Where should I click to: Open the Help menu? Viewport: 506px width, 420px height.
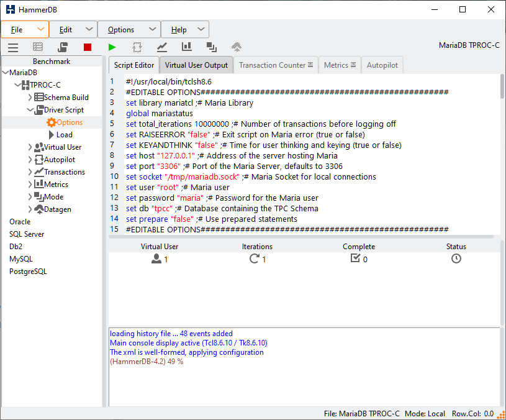coord(185,30)
